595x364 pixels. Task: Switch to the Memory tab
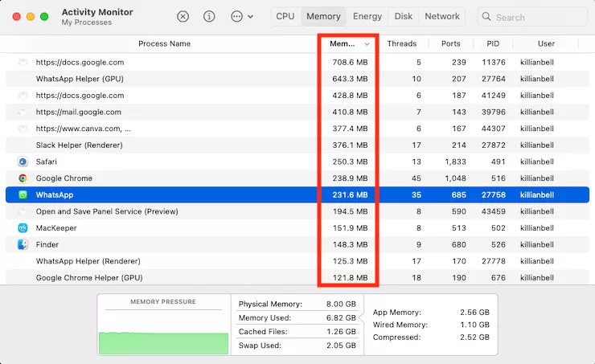tap(323, 16)
